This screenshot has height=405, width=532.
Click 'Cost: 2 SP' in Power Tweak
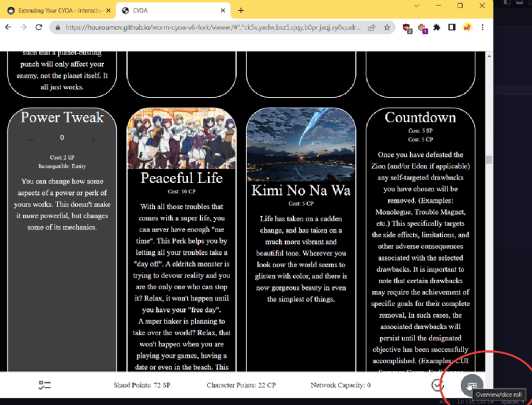pos(62,158)
